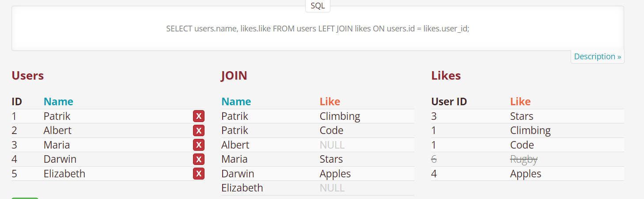Remove Albert using the red X icon

tap(199, 130)
